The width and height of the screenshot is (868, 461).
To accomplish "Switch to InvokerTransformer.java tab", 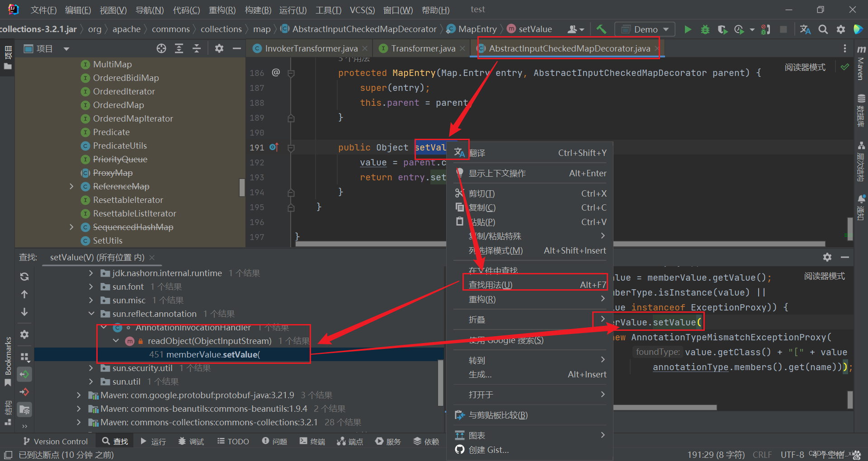I will pyautogui.click(x=311, y=48).
